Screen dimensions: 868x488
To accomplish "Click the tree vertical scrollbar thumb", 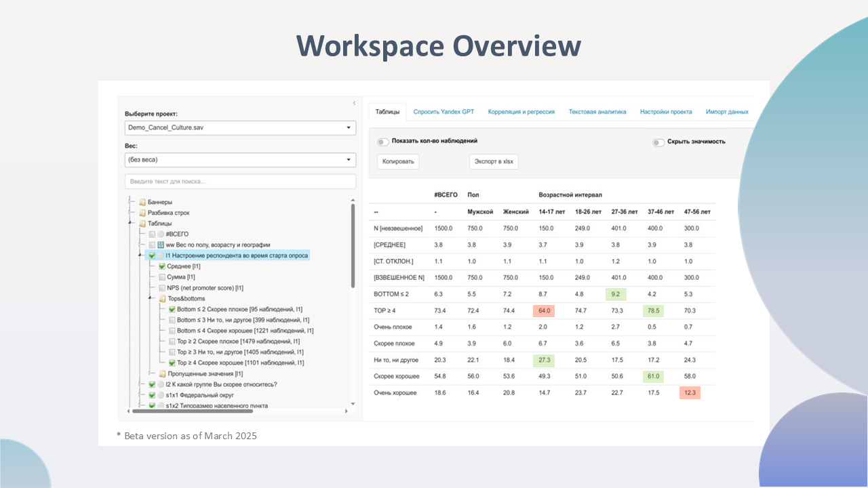I will pos(352,245).
